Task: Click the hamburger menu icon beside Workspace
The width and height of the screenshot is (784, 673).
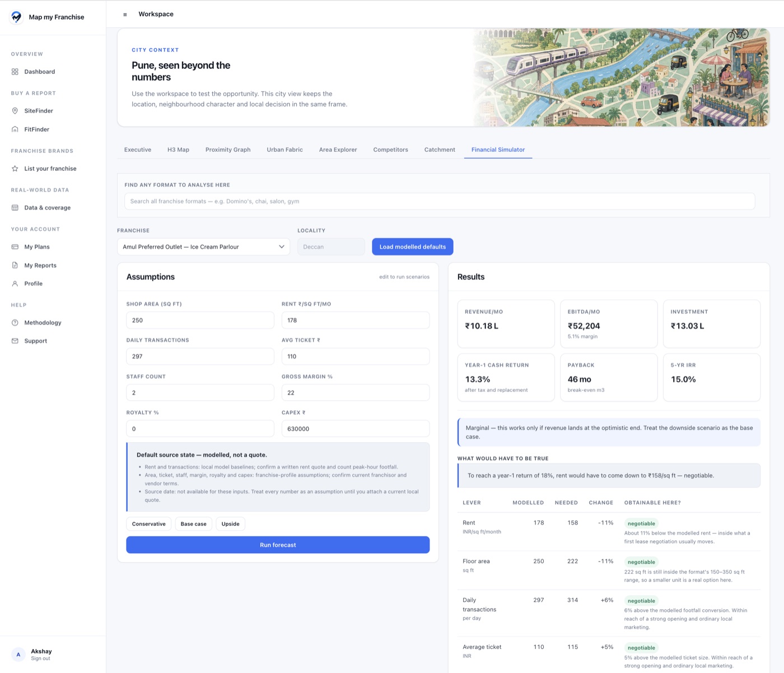Action: tap(125, 15)
